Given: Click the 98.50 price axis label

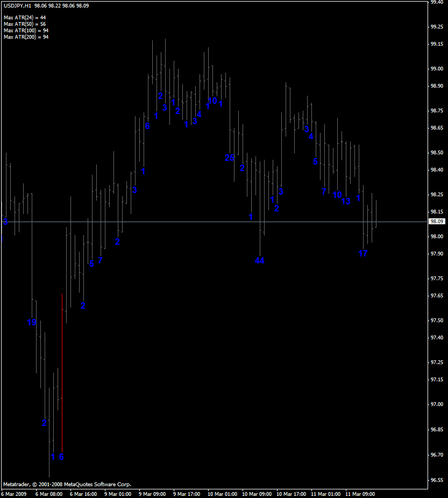Looking at the screenshot, I should pyautogui.click(x=437, y=153).
